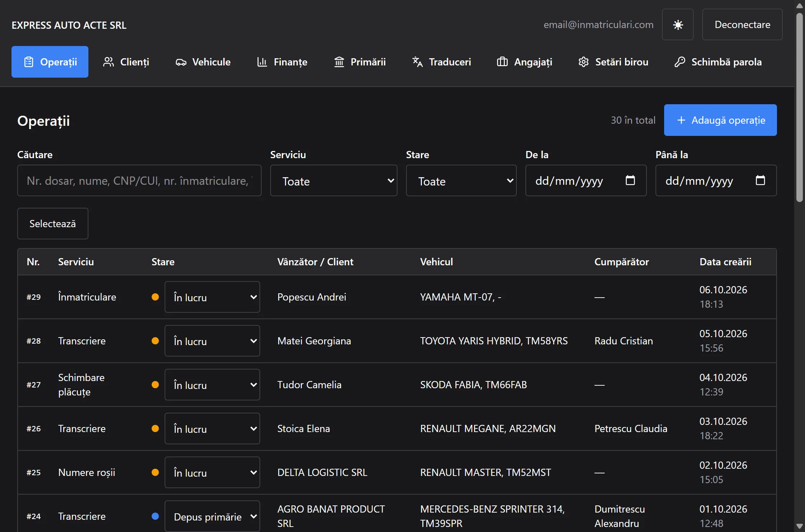Change status dropdown for operation #26
The width and height of the screenshot is (805, 532).
click(212, 428)
